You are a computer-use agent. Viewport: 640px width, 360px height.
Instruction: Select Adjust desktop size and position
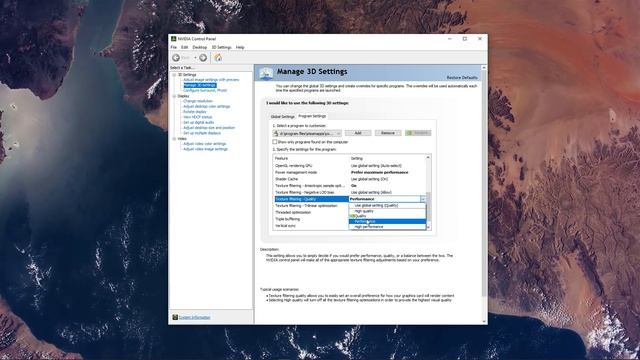pyautogui.click(x=209, y=127)
